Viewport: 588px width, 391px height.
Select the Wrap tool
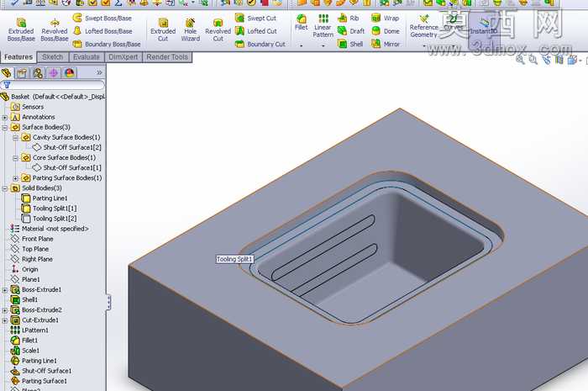coord(385,18)
